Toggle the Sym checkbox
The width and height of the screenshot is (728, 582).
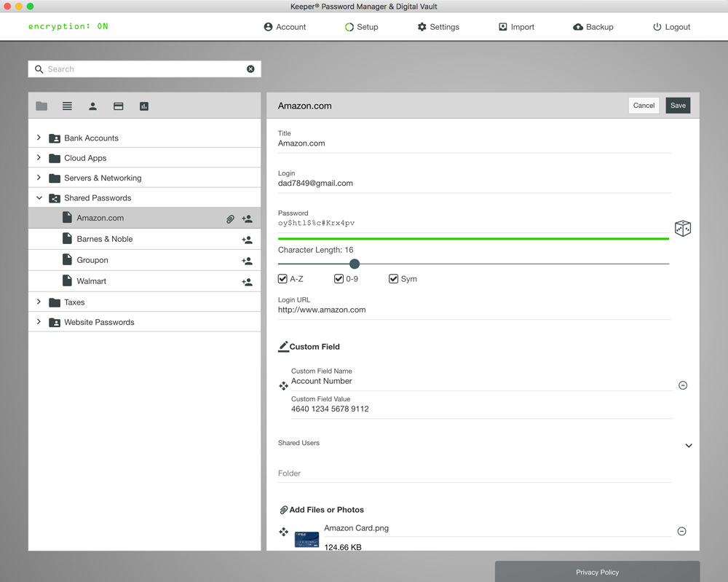[x=393, y=279]
